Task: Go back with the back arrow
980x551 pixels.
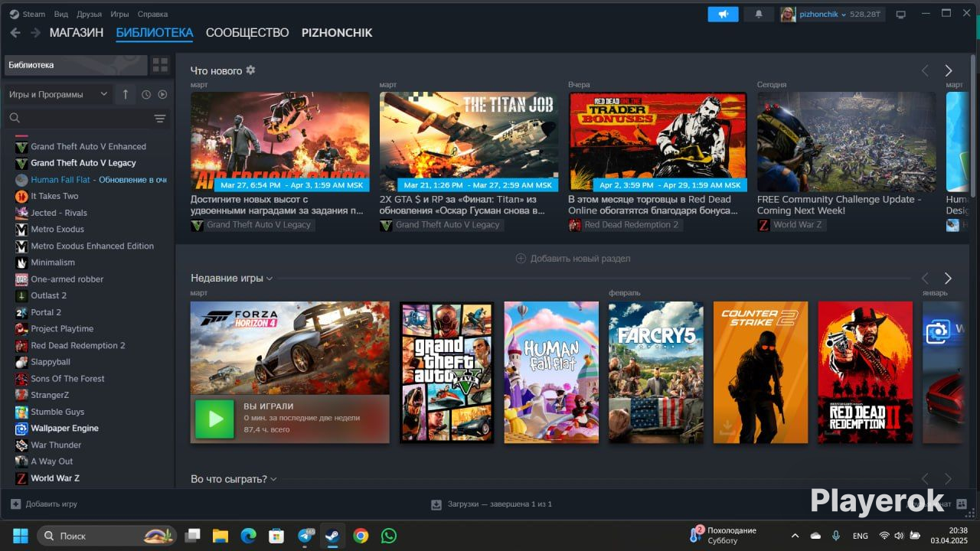Action: tap(15, 33)
